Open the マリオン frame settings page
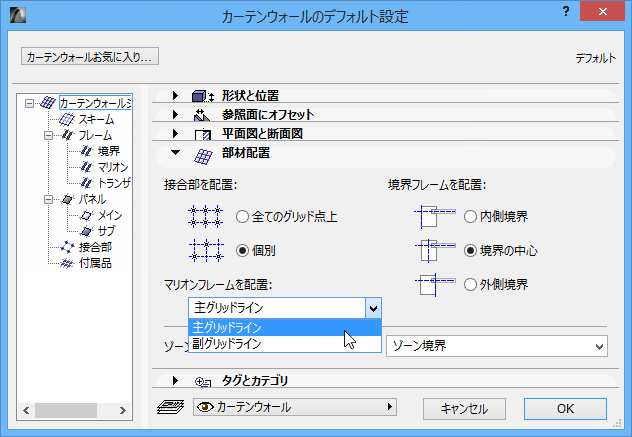632x437 pixels. [x=113, y=167]
